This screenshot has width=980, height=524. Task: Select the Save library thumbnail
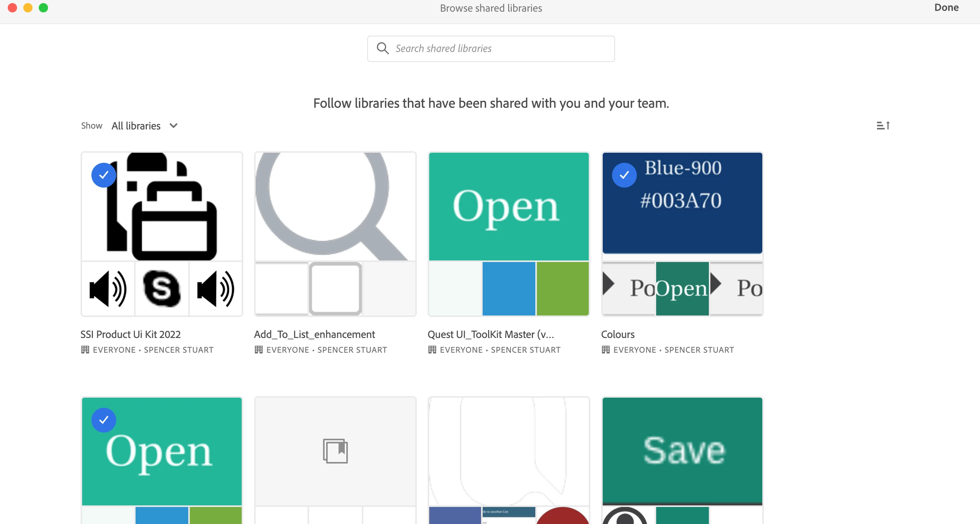click(x=682, y=451)
